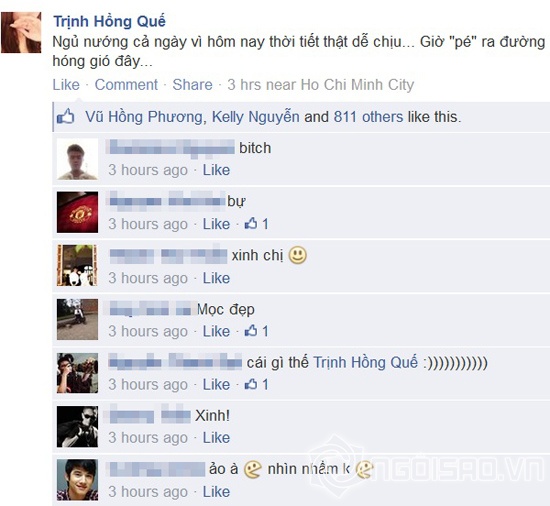This screenshot has width=550, height=506.
Task: Click the thumbs-up icon beside the likes summary
Action: (66, 117)
